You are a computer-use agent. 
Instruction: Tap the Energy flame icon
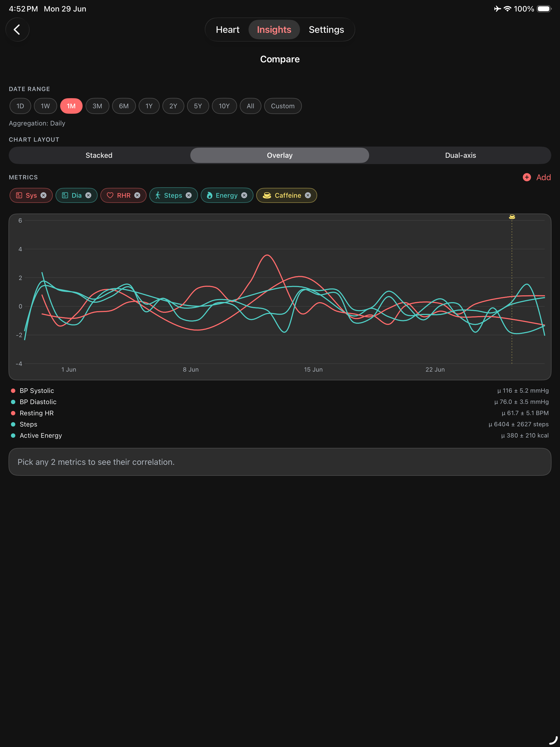pos(209,195)
